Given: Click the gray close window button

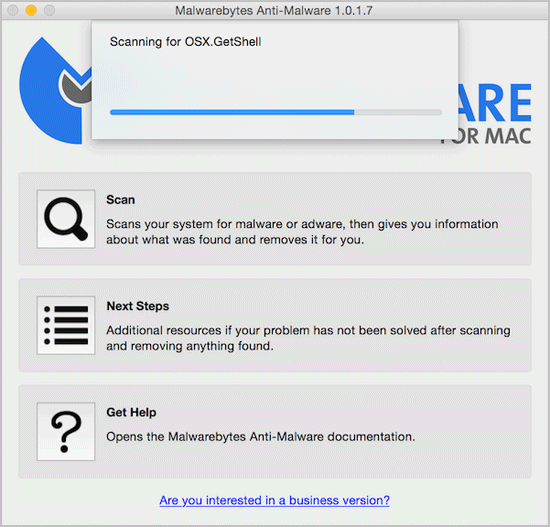Looking at the screenshot, I should pyautogui.click(x=13, y=11).
